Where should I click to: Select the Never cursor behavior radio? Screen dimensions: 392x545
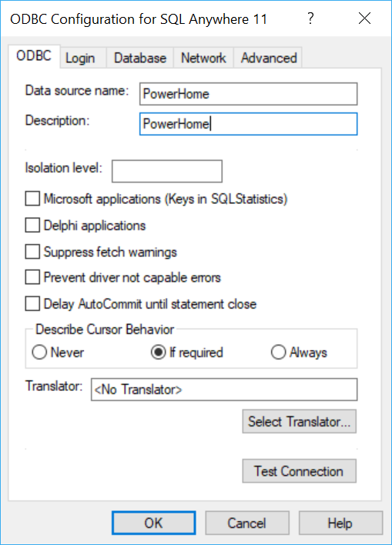[39, 352]
